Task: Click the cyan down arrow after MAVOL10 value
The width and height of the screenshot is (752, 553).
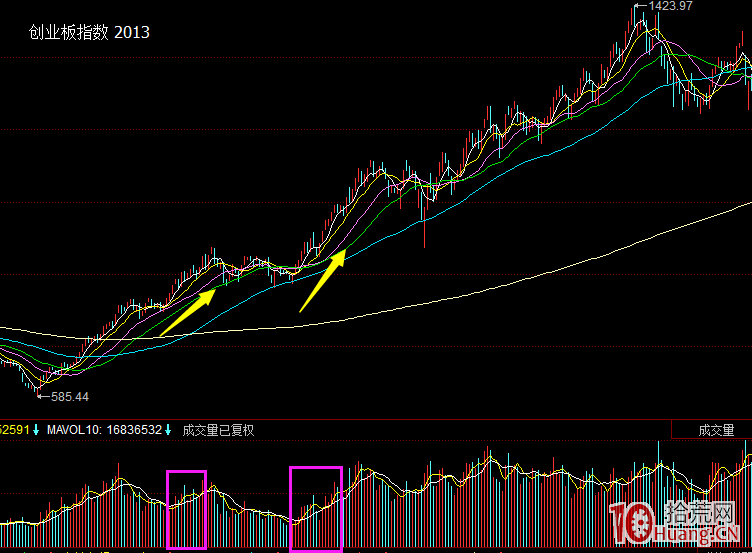Action: 168,430
